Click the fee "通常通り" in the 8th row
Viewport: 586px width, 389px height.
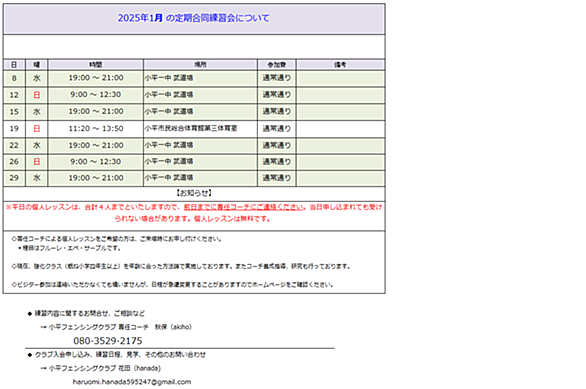(277, 78)
